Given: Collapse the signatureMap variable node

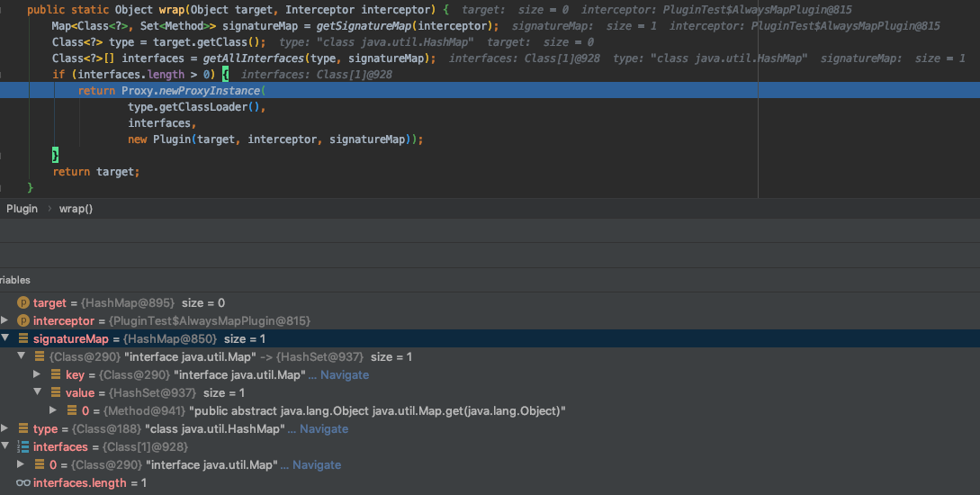Looking at the screenshot, I should click(x=5, y=338).
